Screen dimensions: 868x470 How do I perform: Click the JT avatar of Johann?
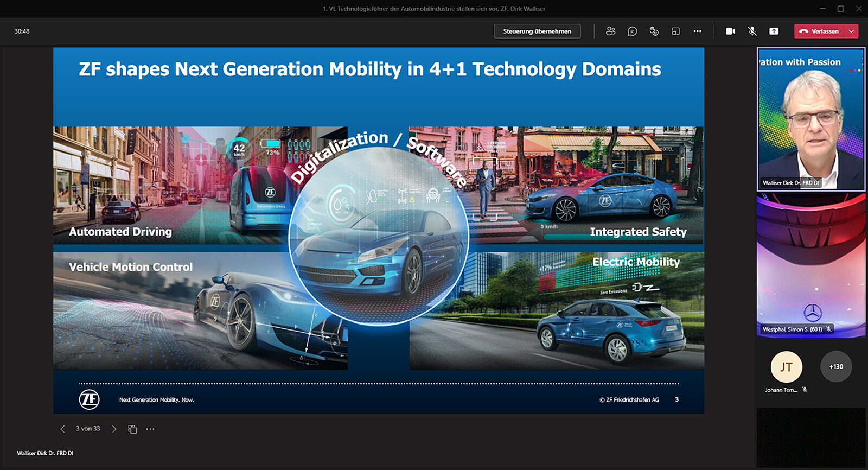786,367
